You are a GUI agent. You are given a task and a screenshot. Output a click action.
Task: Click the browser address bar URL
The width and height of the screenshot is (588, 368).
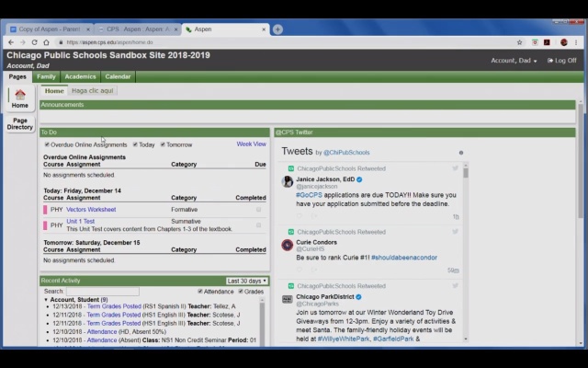tap(109, 42)
